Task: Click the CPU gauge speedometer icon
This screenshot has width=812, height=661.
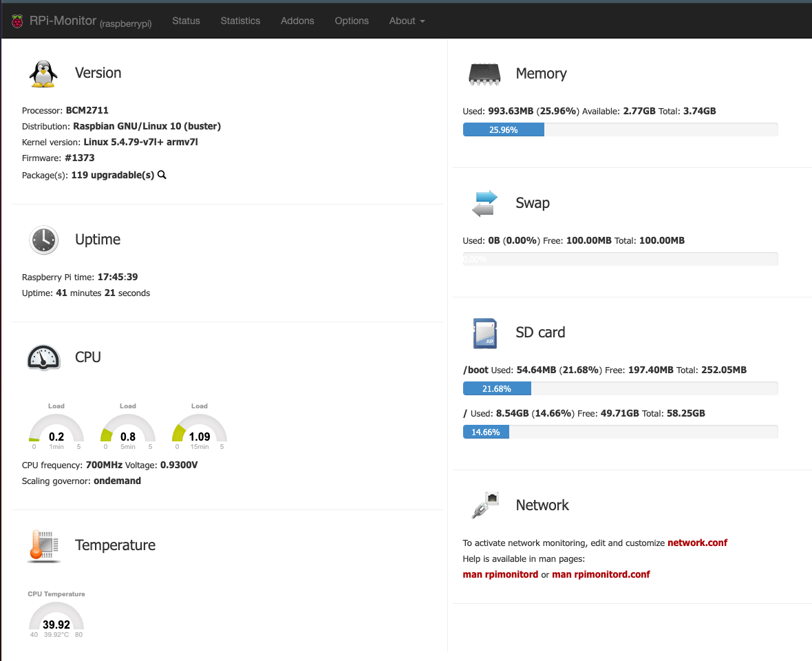Action: (x=43, y=357)
